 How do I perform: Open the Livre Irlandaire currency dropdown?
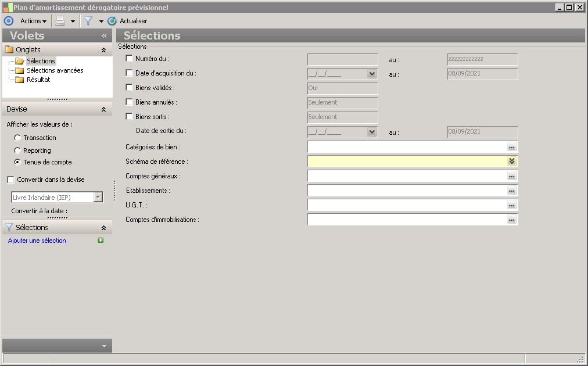pyautogui.click(x=98, y=198)
